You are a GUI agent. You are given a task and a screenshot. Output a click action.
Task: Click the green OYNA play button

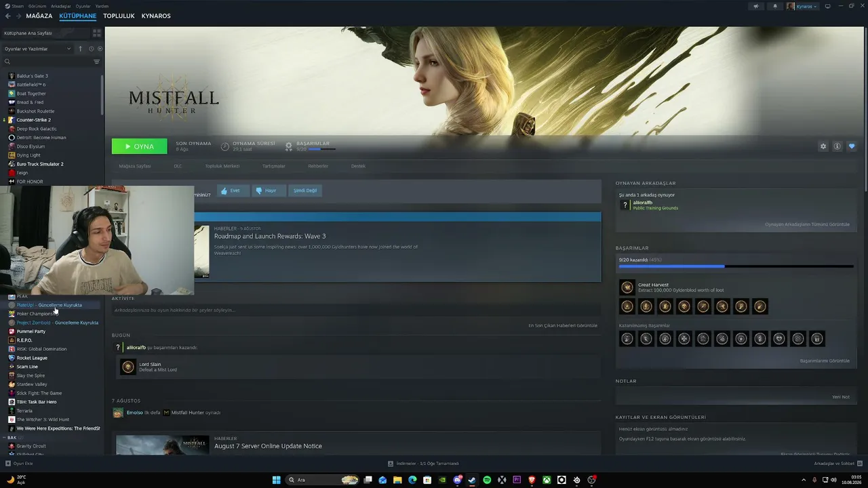click(139, 146)
